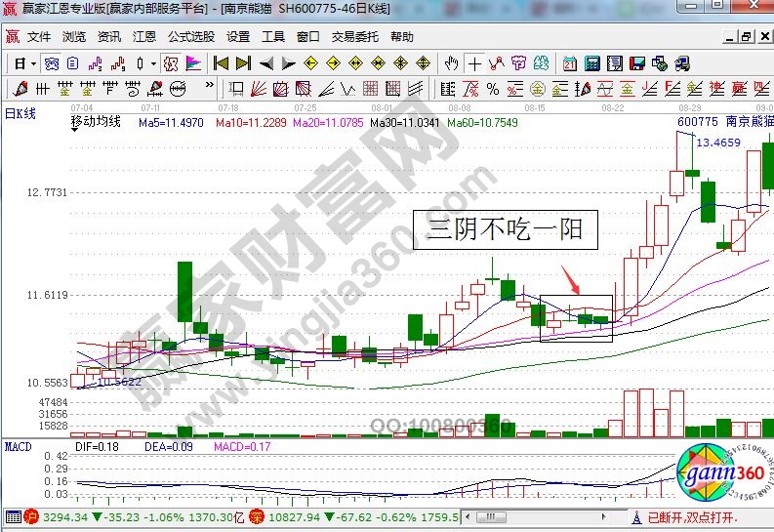Expand the period type dropdown arrow
The height and width of the screenshot is (532, 774).
tap(33, 63)
